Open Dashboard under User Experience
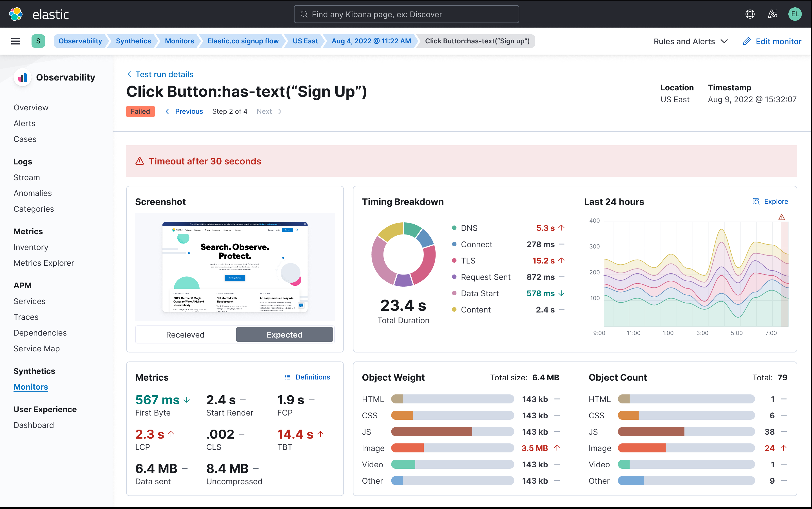 [x=34, y=425]
